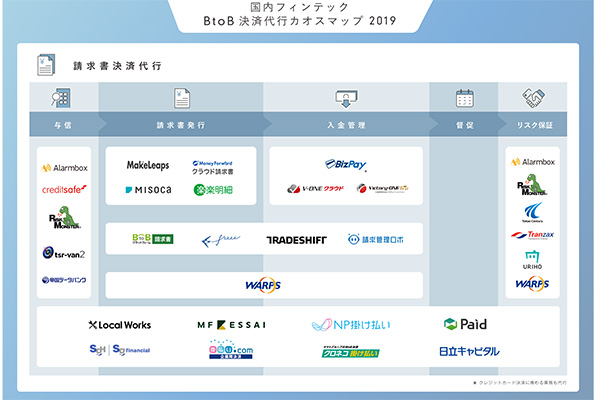
Task: Select the BtoB 請求書 green logo
Action: (153, 239)
